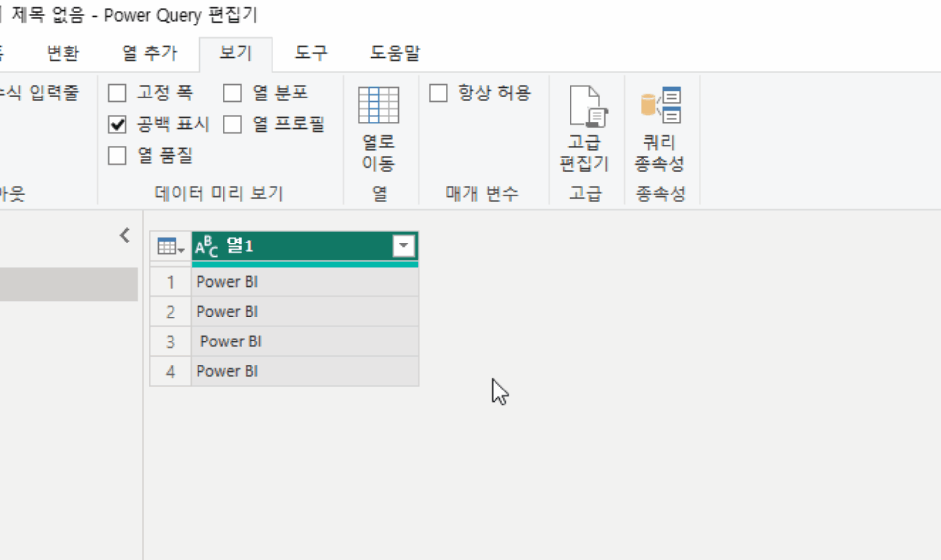The image size is (941, 560).
Task: Open the 열로 이동 (Go to Column) tool
Action: click(x=378, y=129)
